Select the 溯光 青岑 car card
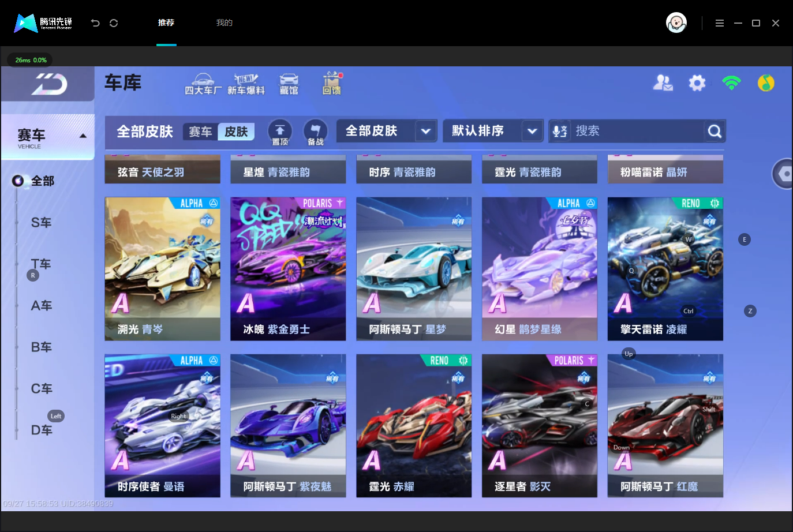793x532 pixels. pyautogui.click(x=162, y=269)
